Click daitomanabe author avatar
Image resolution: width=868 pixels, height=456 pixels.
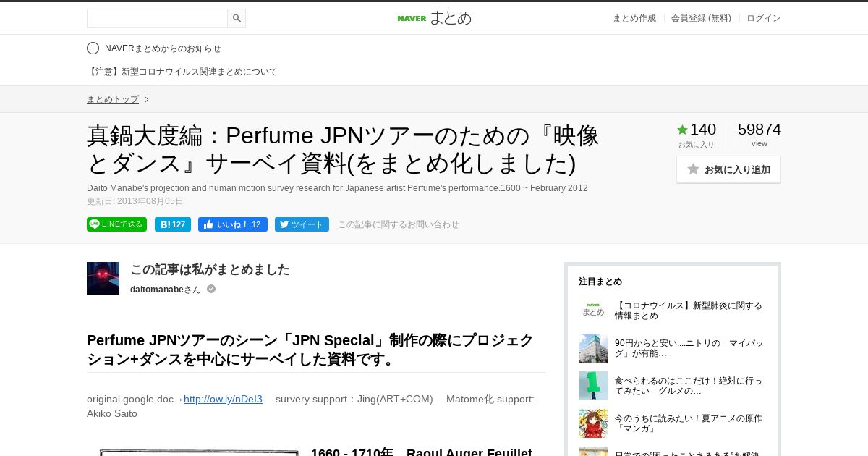point(103,278)
